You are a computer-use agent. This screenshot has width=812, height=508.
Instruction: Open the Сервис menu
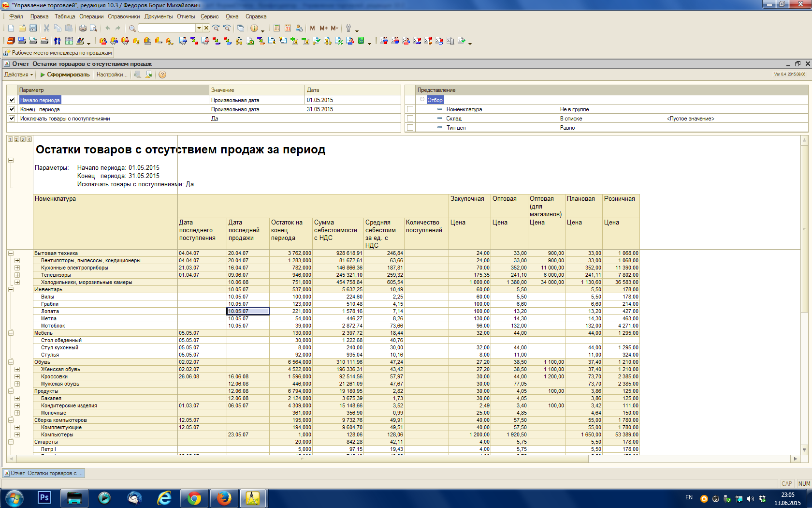pyautogui.click(x=210, y=16)
